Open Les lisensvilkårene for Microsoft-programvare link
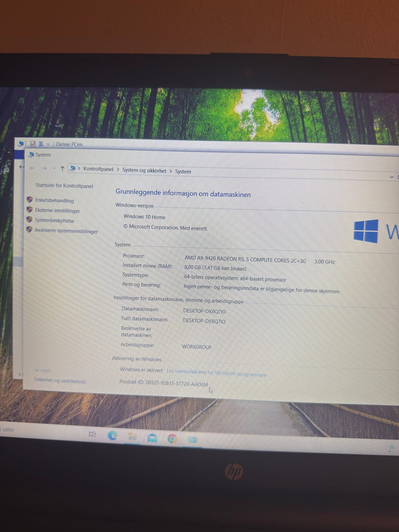This screenshot has width=399, height=532. (216, 373)
